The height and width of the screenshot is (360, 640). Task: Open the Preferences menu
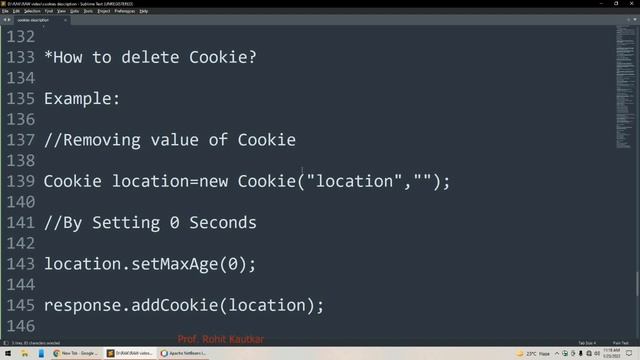pyautogui.click(x=124, y=11)
